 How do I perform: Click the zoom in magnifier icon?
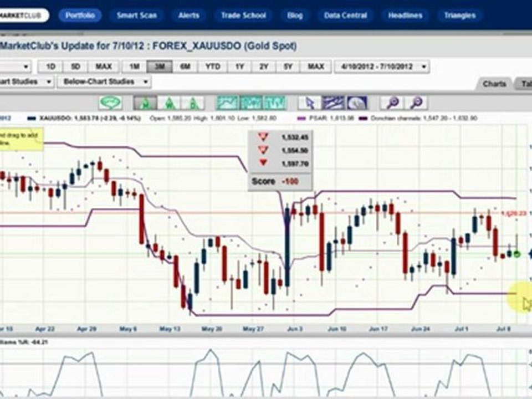pos(392,103)
